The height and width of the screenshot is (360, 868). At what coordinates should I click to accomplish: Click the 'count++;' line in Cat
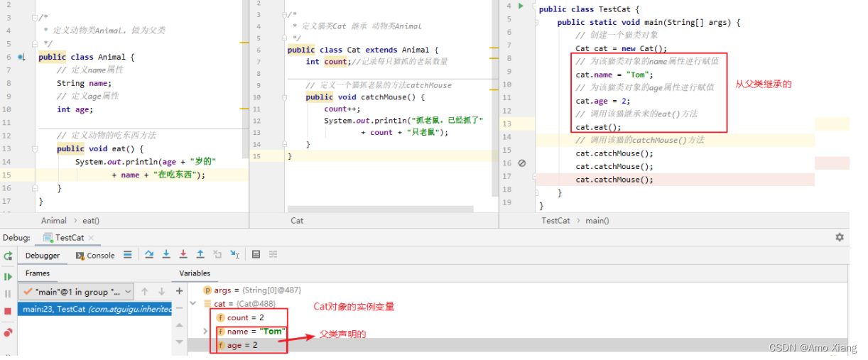point(342,109)
